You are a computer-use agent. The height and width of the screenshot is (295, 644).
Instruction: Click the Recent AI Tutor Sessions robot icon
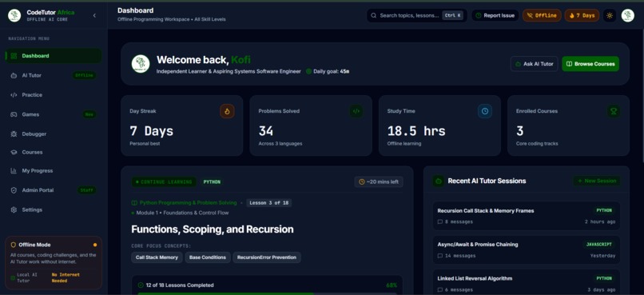point(438,181)
